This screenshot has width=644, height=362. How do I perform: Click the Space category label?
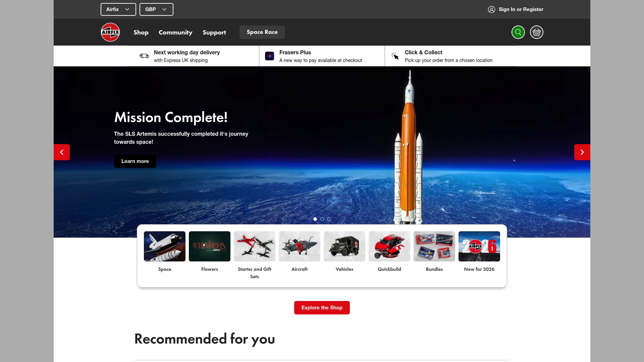pyautogui.click(x=165, y=269)
